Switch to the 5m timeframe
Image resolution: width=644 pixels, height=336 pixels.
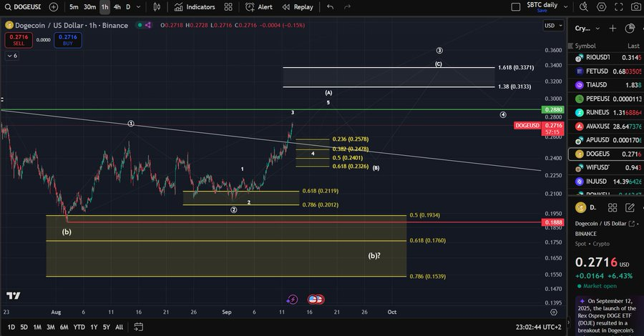tap(74, 7)
